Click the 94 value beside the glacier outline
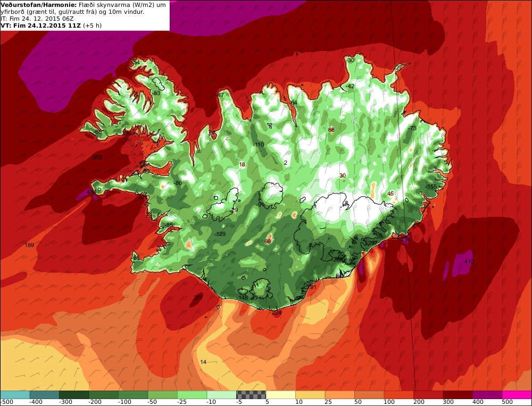Viewport: 532px width, 406px height. coord(261,205)
